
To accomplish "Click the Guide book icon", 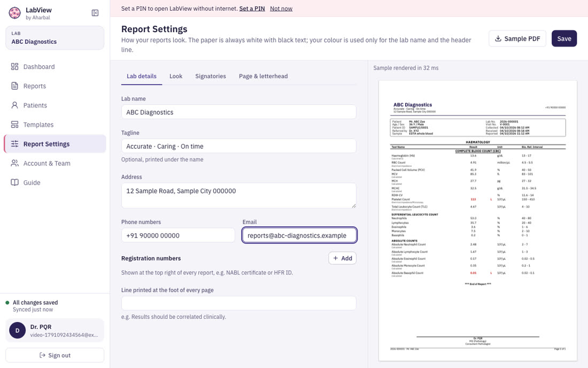I will [x=14, y=183].
